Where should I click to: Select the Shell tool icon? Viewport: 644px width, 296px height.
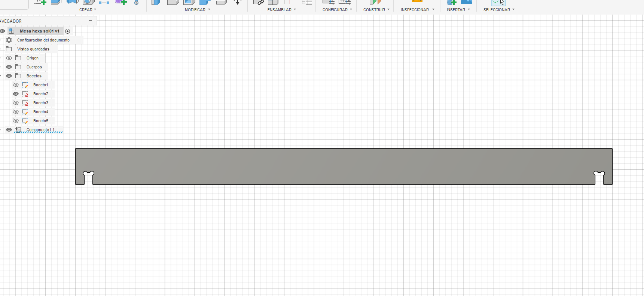(189, 2)
